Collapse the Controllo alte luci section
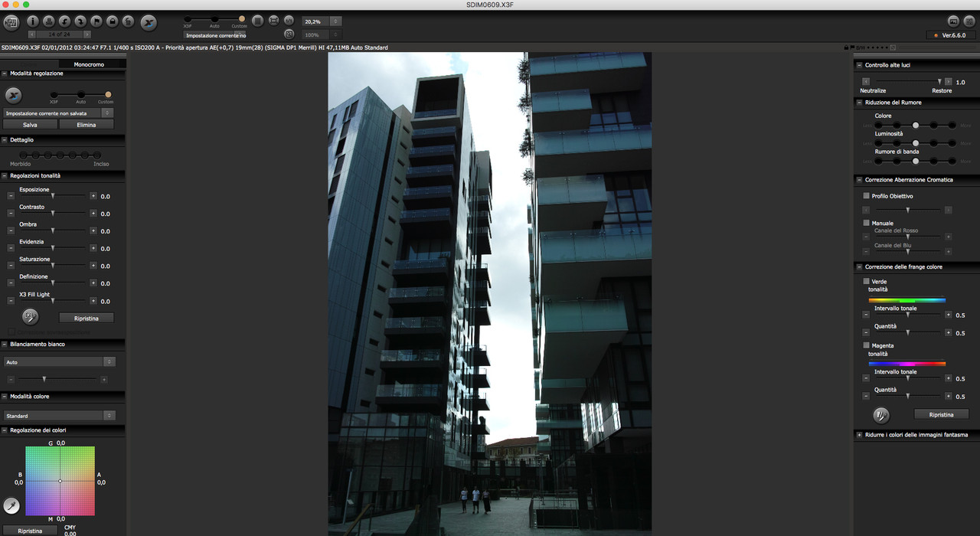Viewport: 980px width, 536px height. 860,65
